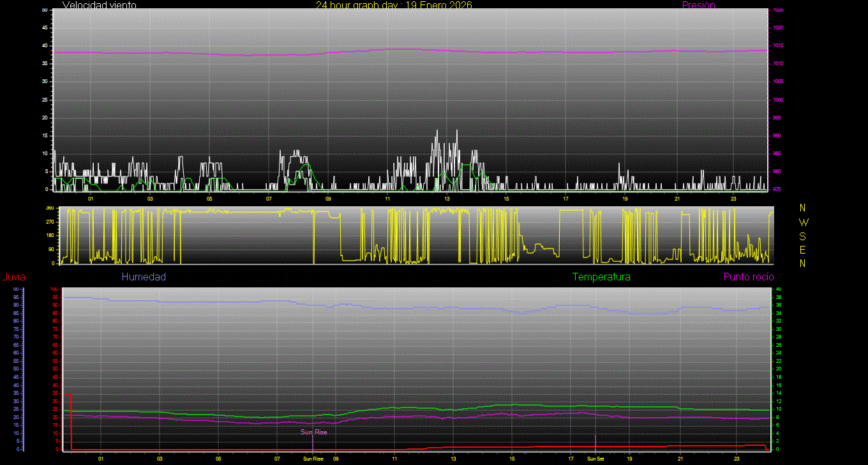This screenshot has width=868, height=465.
Task: Select hour 23 on the humidity graph axis
Action: point(737,459)
